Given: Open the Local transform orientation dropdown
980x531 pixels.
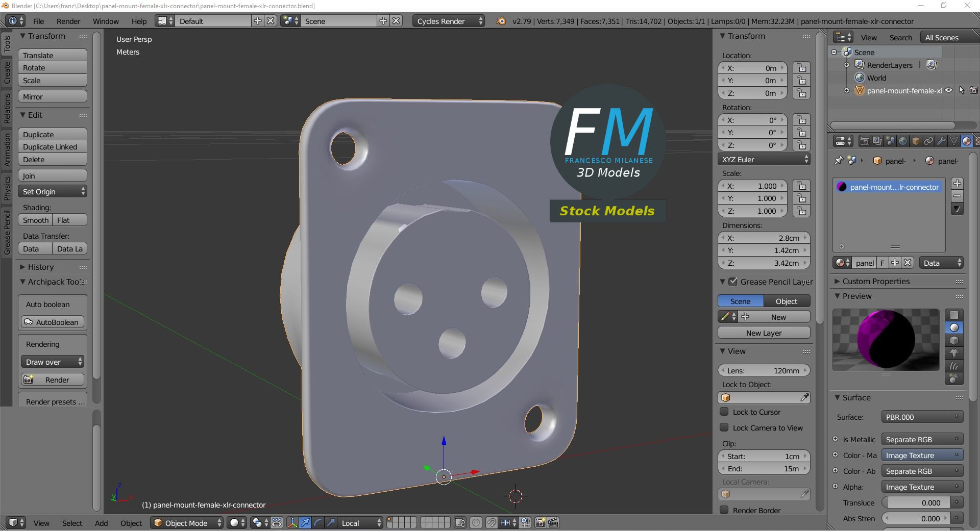Looking at the screenshot, I should pyautogui.click(x=360, y=523).
